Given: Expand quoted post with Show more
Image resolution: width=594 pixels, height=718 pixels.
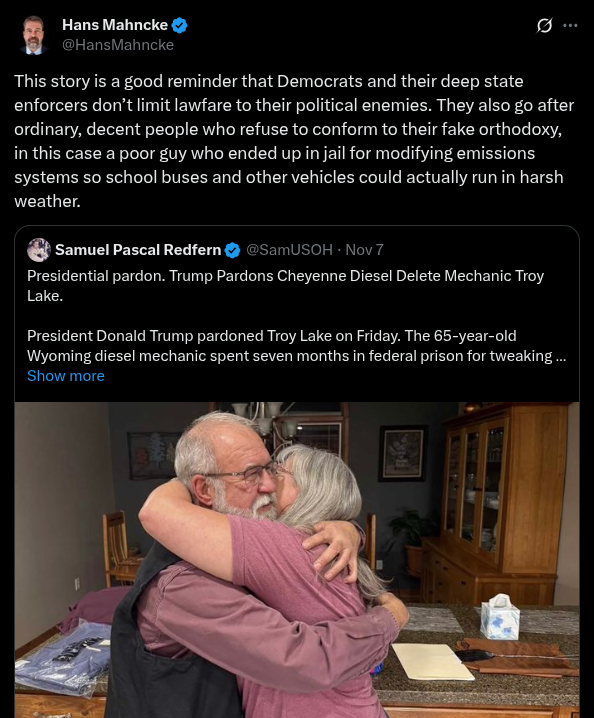Looking at the screenshot, I should (65, 376).
